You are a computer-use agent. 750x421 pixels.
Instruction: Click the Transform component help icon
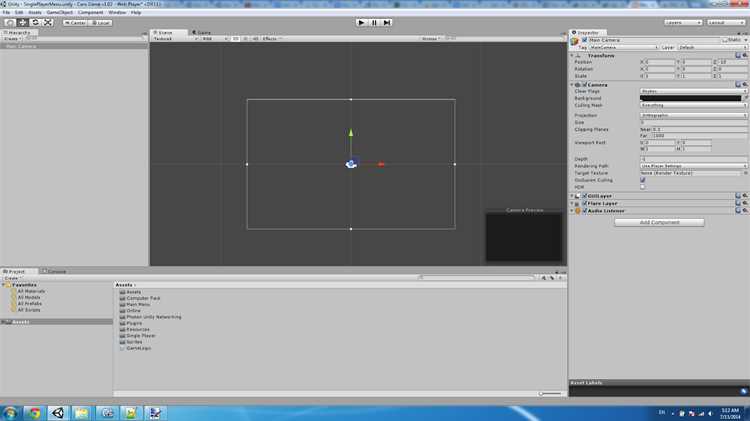pos(738,55)
